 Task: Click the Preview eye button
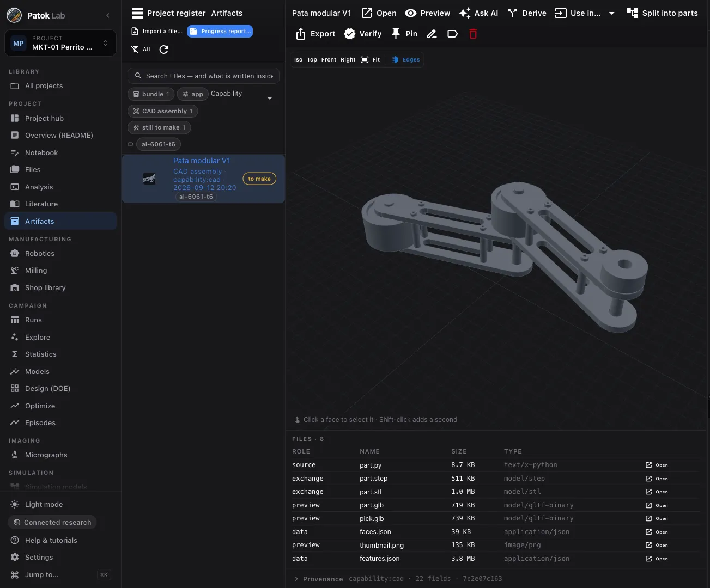click(x=428, y=13)
